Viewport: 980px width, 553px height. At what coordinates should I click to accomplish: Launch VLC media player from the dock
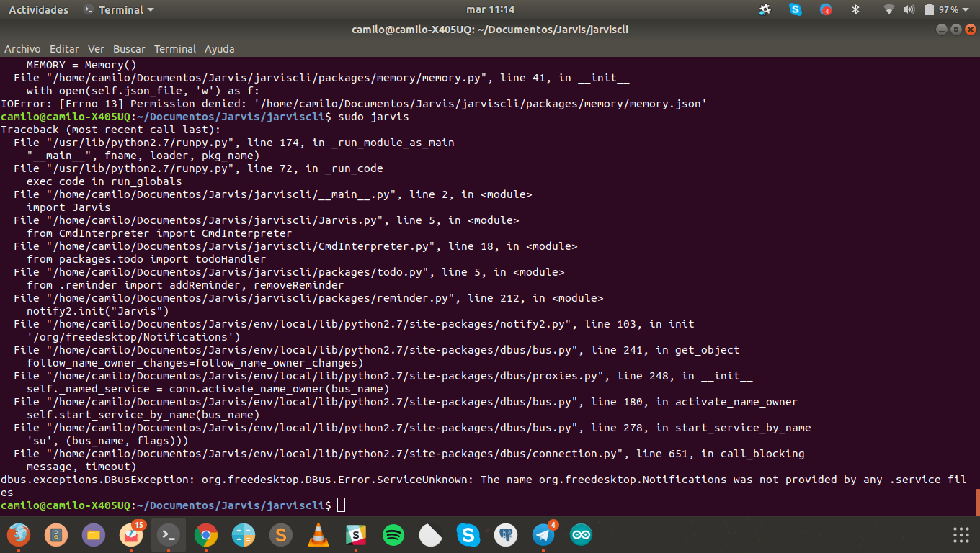tap(318, 535)
